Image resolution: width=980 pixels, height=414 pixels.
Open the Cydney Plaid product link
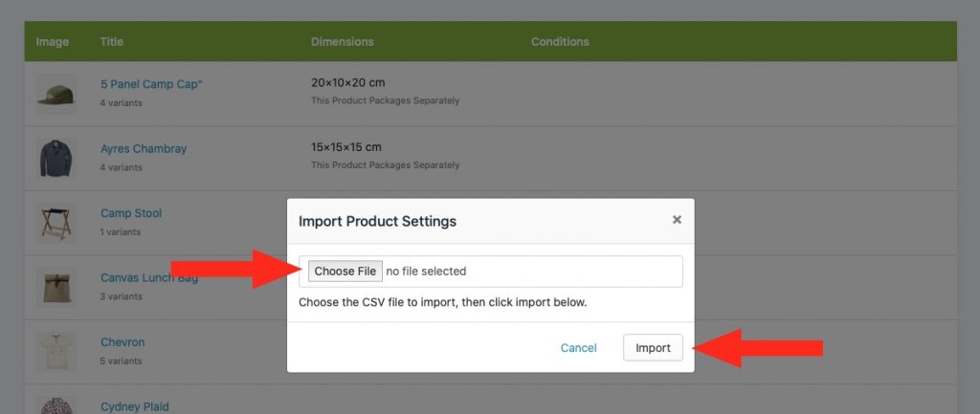pyautogui.click(x=134, y=406)
